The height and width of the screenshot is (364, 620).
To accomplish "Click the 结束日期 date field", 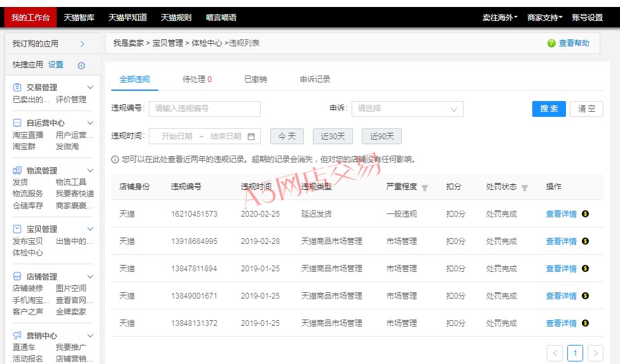I will [226, 137].
